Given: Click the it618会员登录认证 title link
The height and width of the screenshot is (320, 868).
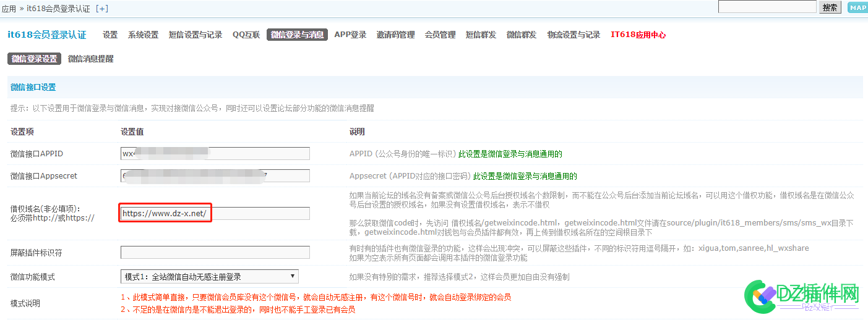Looking at the screenshot, I should click(x=47, y=35).
